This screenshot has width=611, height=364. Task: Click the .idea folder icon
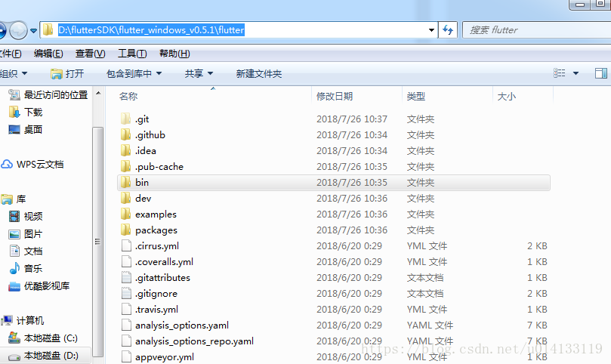pos(125,150)
